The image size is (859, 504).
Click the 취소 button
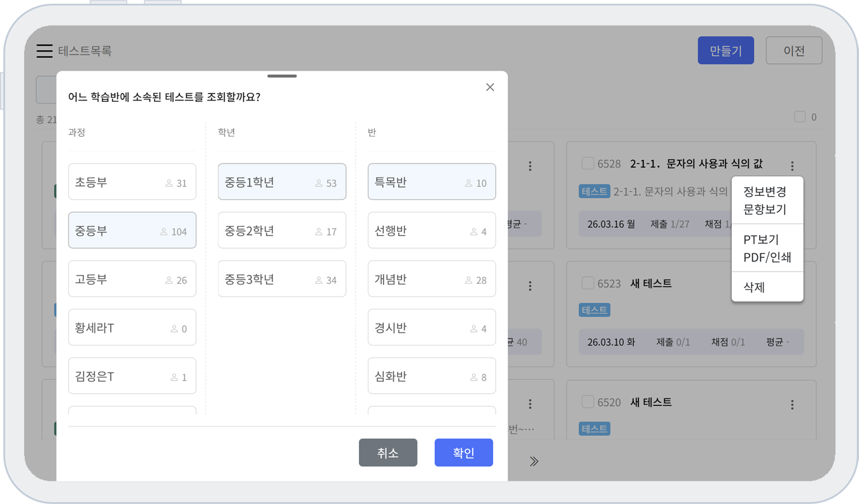click(388, 452)
